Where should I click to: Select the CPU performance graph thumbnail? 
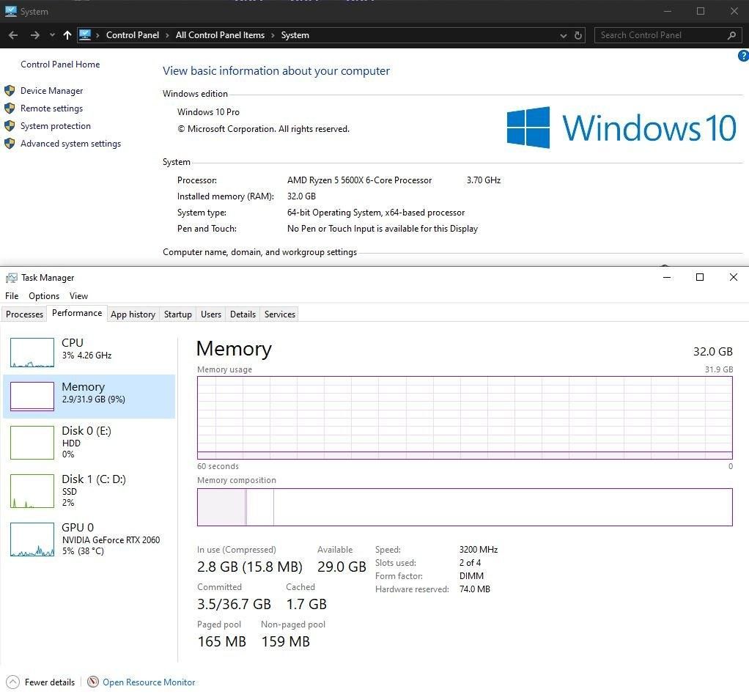tap(32, 353)
